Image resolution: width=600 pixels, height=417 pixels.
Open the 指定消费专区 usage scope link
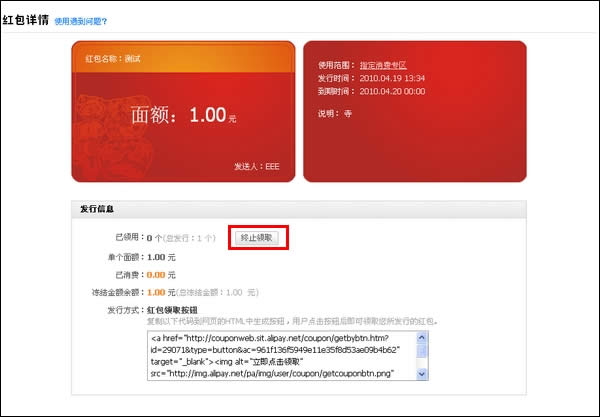point(383,65)
